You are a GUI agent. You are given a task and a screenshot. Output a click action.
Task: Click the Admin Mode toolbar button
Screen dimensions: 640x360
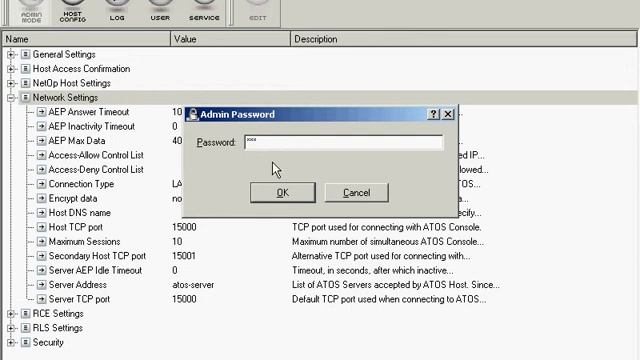pos(31,12)
